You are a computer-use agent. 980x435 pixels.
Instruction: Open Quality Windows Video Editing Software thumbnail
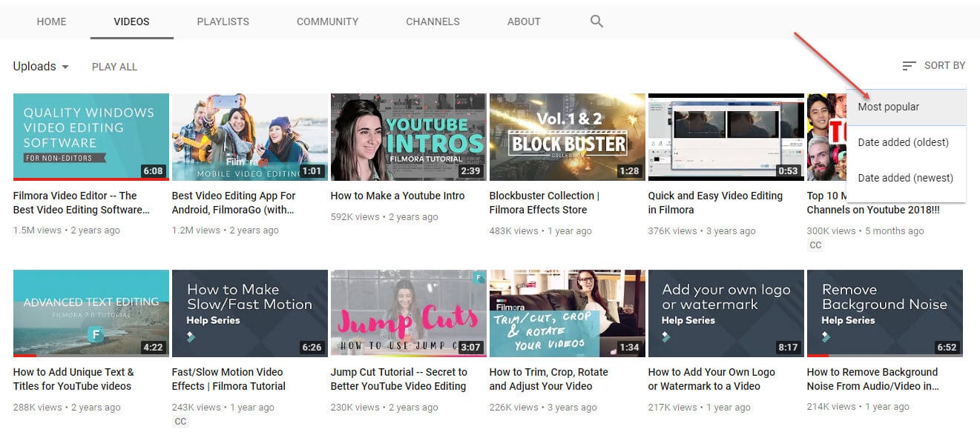coord(91,137)
